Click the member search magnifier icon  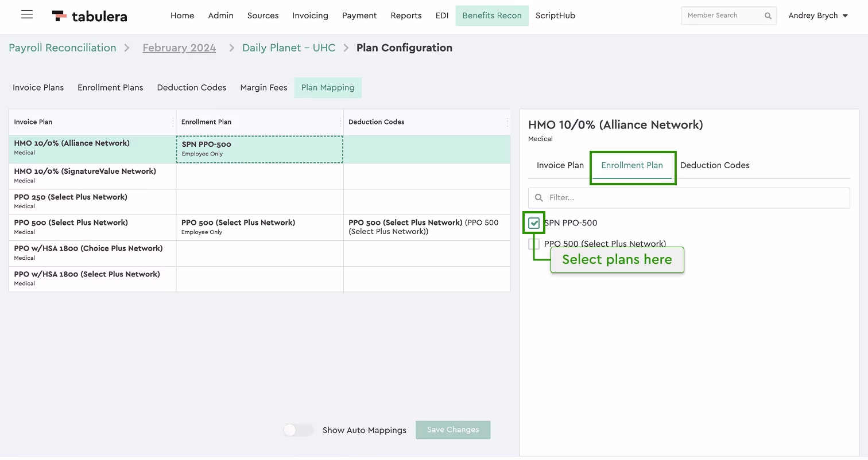pyautogui.click(x=768, y=16)
